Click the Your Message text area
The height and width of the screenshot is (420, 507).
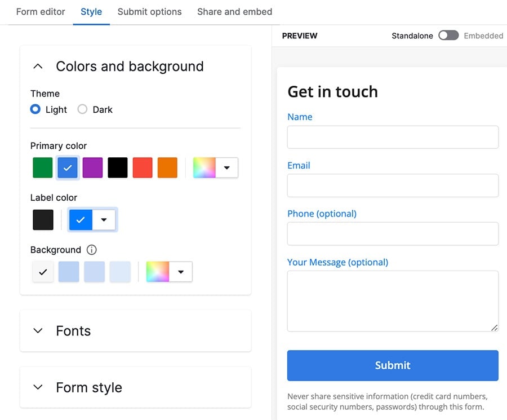pos(393,300)
